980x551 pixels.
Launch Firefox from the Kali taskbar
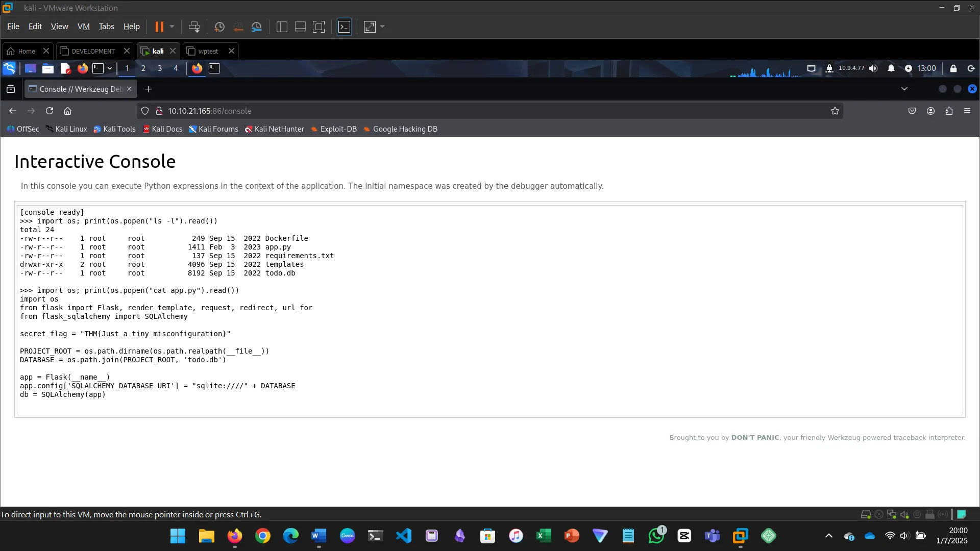(83, 68)
